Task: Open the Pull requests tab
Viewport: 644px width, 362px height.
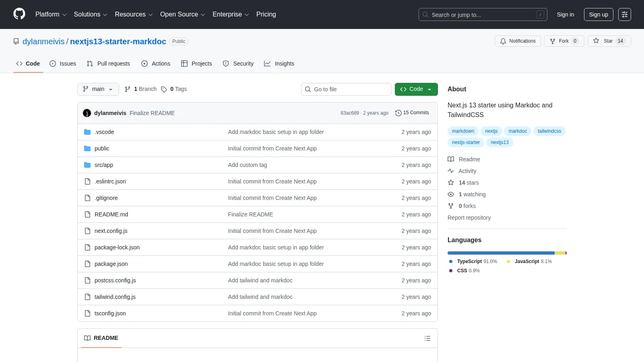Action: 108,64
